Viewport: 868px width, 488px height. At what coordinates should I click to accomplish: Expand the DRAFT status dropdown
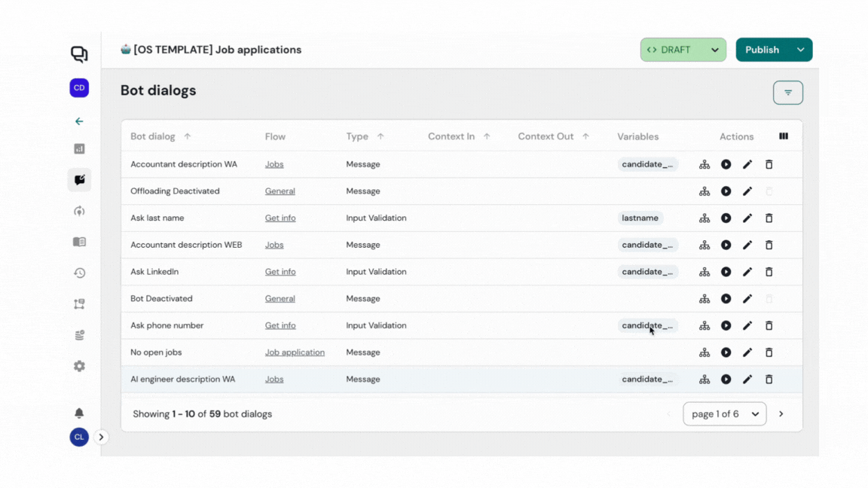pos(714,50)
